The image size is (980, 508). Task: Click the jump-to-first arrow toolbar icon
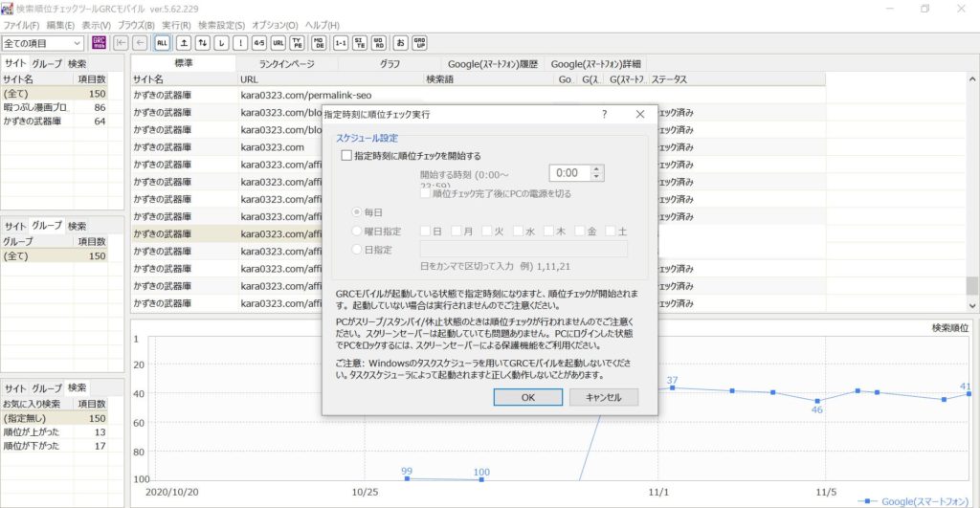click(122, 42)
